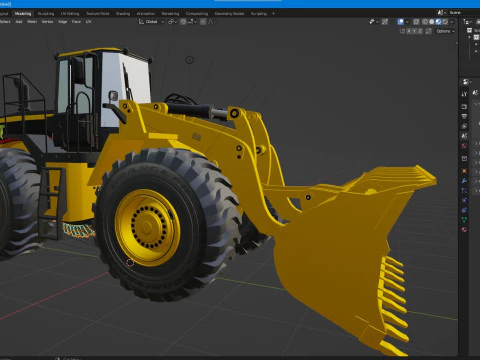480x360 pixels.
Task: Open the outliner display mode dropdown
Action: [x=467, y=22]
